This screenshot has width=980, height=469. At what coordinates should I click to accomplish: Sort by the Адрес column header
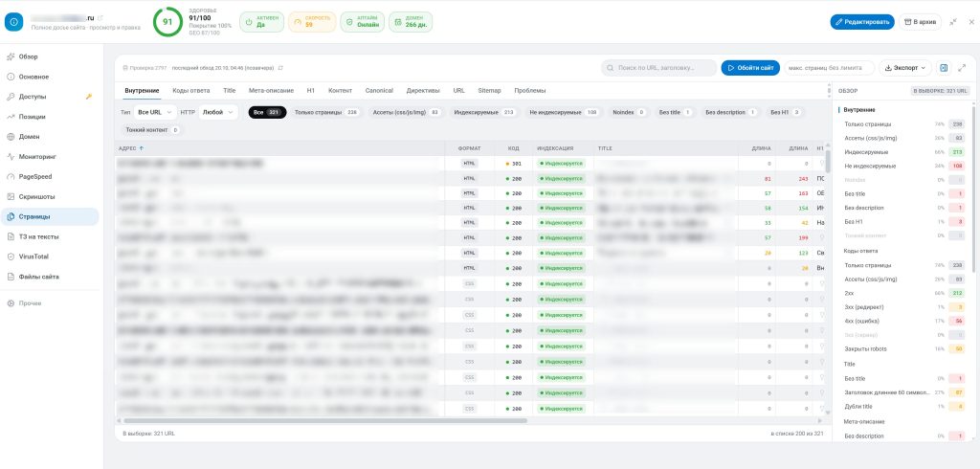(130, 148)
